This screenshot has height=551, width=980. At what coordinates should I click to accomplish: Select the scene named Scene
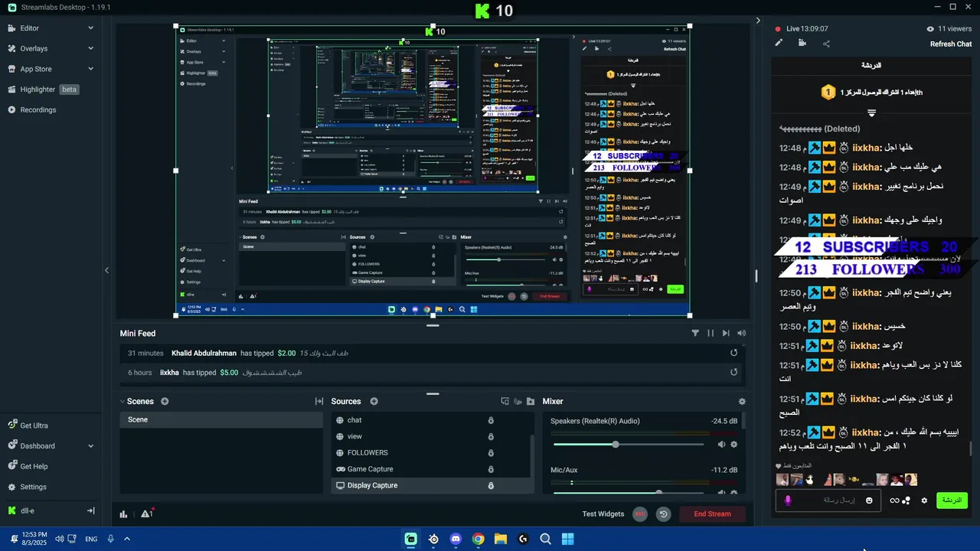221,420
